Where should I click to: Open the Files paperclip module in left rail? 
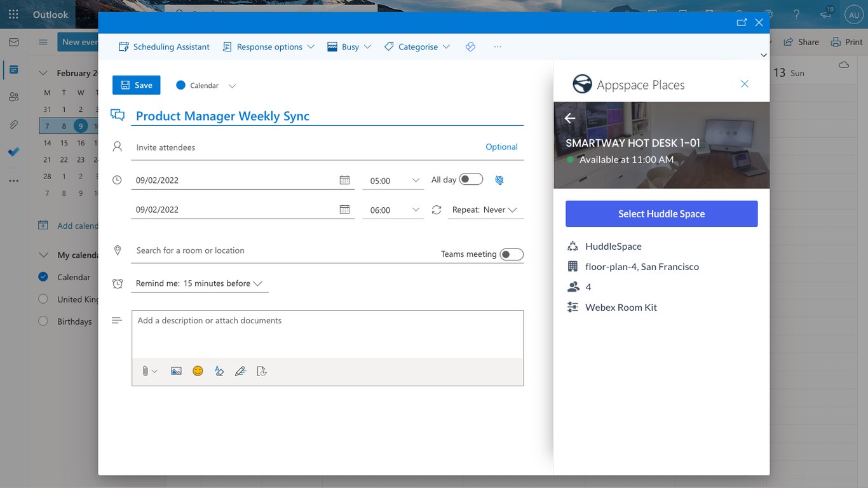pos(13,125)
